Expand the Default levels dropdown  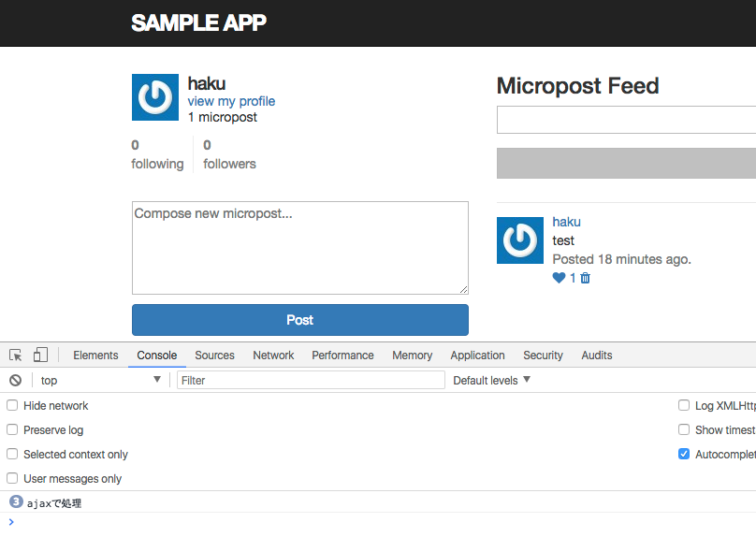[x=492, y=381]
